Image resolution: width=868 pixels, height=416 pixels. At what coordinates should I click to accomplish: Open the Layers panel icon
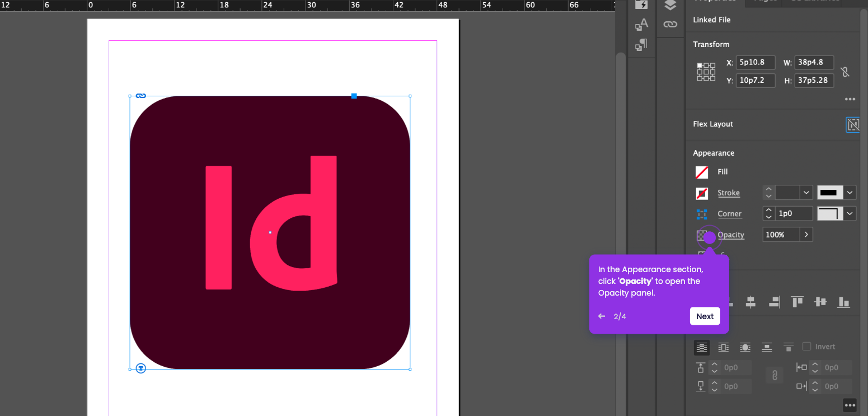(670, 5)
